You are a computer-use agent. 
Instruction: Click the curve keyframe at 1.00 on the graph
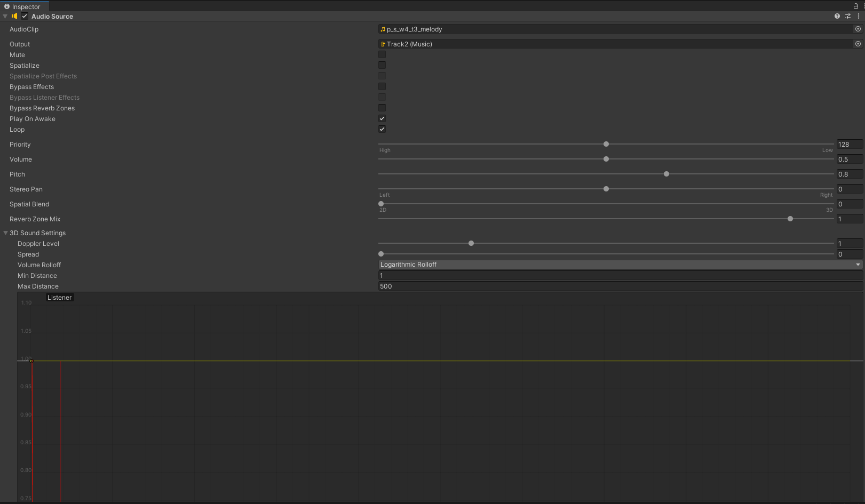31,361
